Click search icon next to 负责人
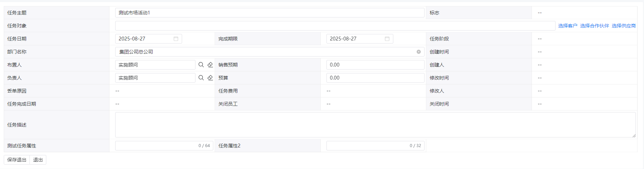Image resolution: width=644 pixels, height=169 pixels. tap(201, 78)
